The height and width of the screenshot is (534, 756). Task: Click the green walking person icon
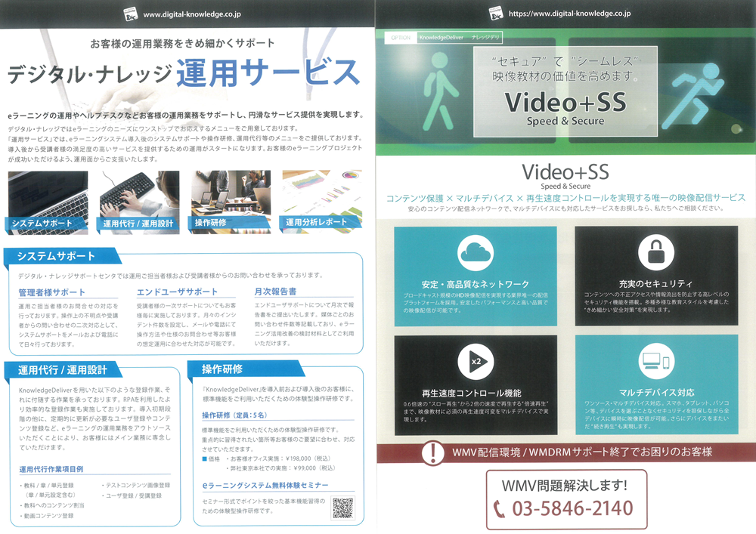point(440,91)
